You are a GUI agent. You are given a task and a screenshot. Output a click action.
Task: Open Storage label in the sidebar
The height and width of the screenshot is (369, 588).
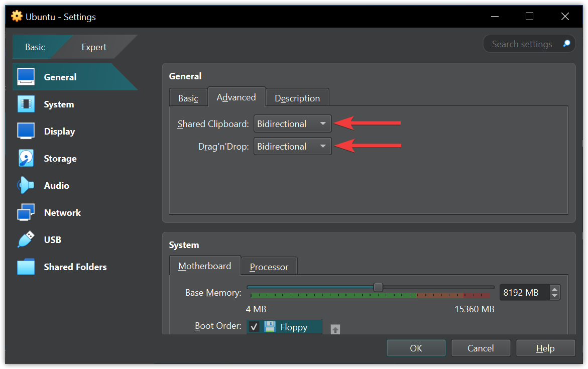point(60,158)
